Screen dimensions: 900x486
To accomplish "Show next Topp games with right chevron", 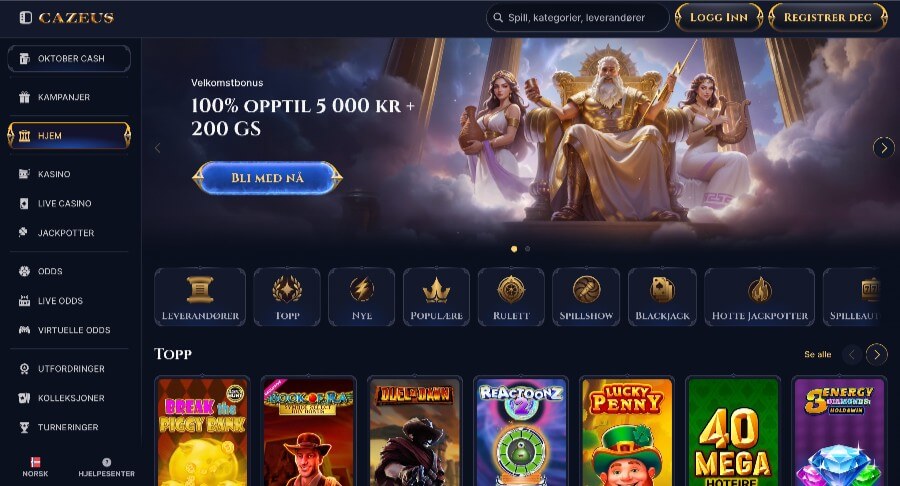I will 876,355.
